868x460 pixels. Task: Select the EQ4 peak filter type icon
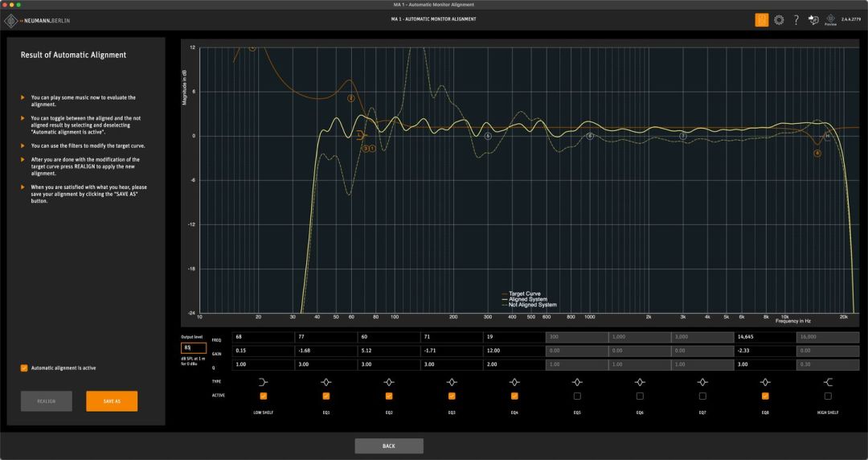(514, 382)
